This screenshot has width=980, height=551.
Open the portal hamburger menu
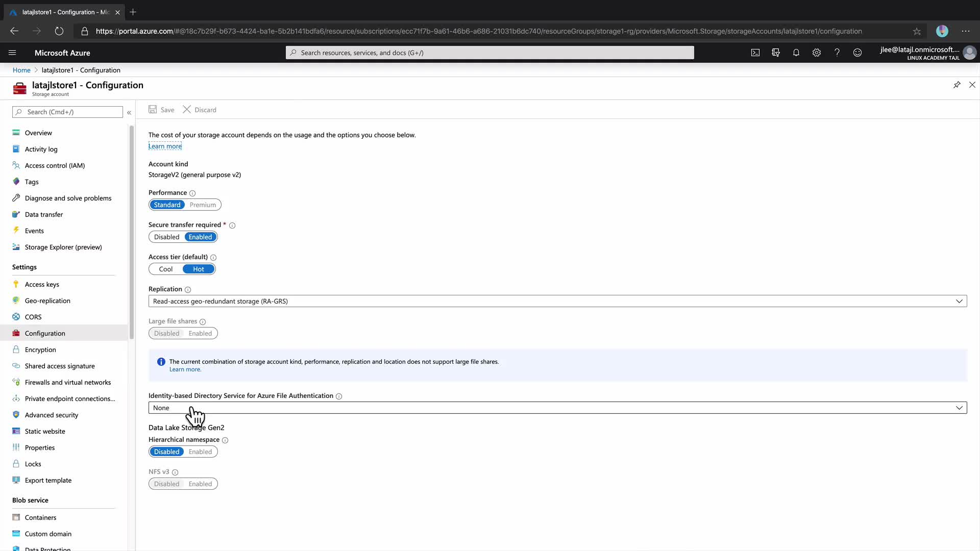click(12, 53)
